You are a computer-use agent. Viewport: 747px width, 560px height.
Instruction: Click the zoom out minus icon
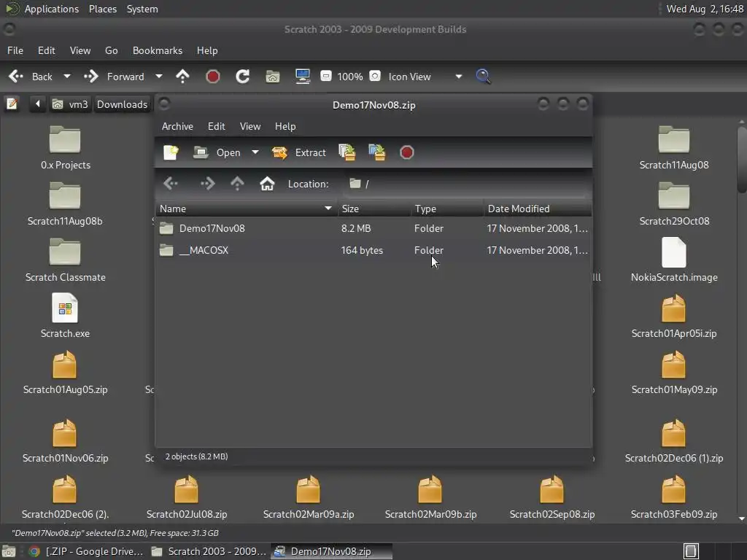(326, 76)
